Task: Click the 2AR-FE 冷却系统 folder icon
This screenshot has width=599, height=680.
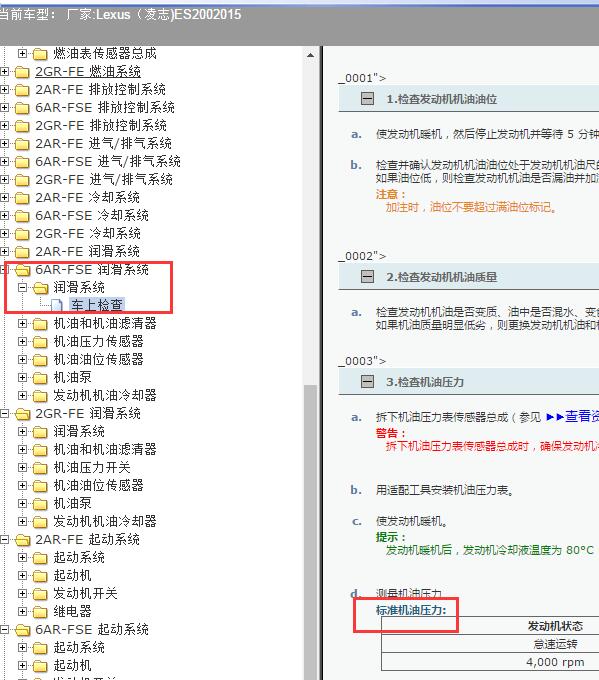Action: point(22,198)
